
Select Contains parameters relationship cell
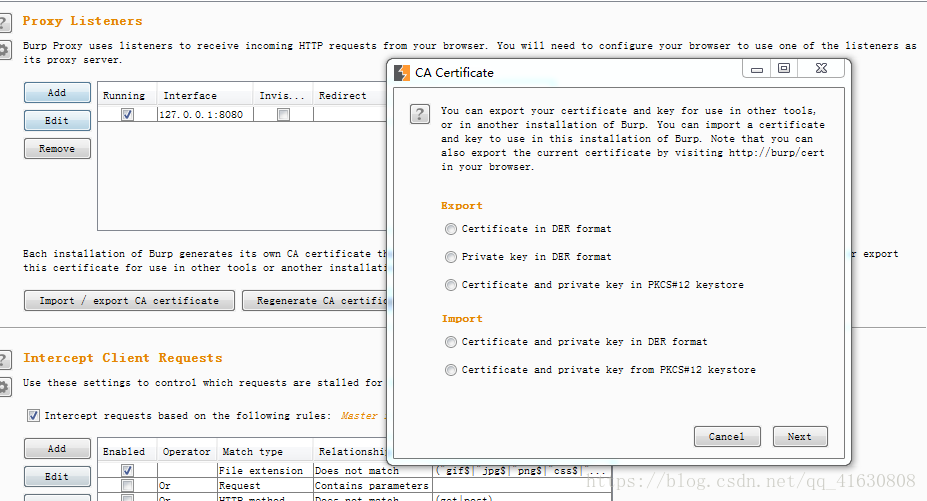[373, 486]
